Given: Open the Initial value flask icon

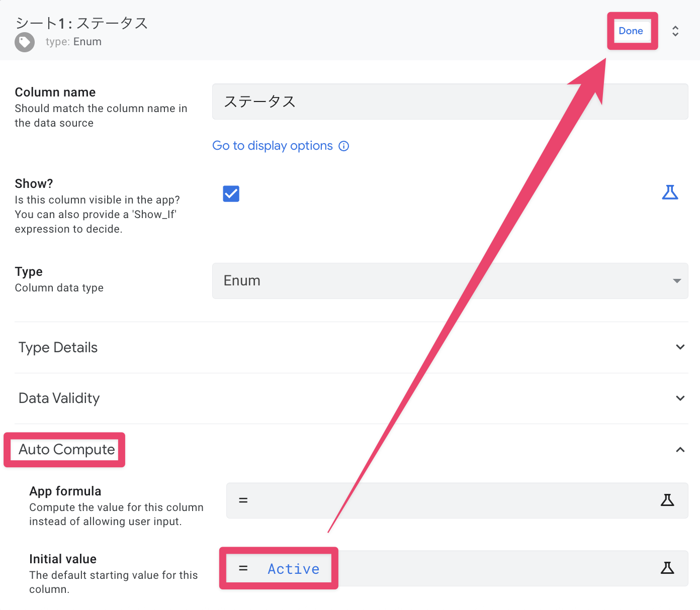Looking at the screenshot, I should coord(667,568).
